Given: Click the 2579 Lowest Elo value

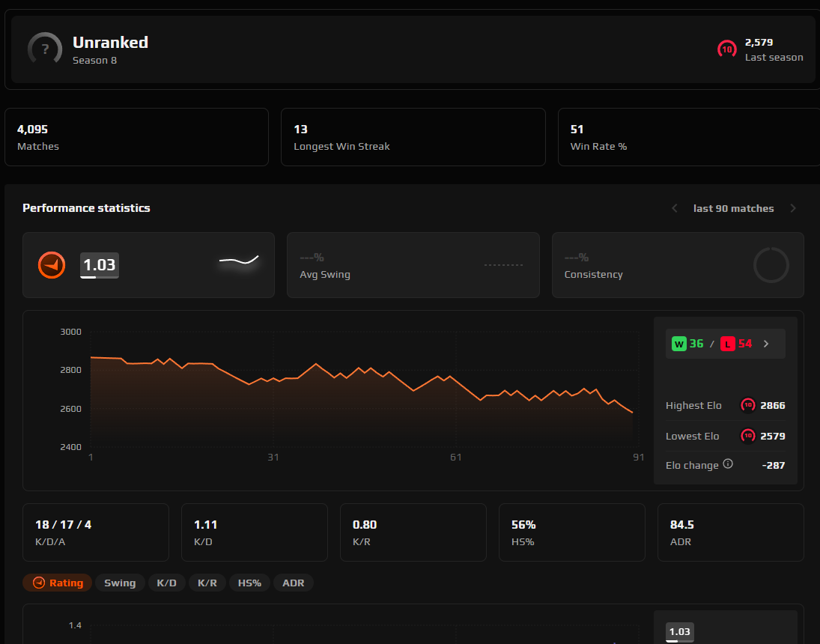Looking at the screenshot, I should click(772, 436).
